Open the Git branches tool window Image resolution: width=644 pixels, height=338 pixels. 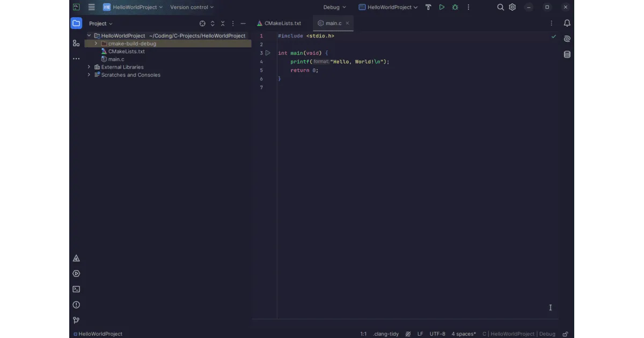click(76, 320)
